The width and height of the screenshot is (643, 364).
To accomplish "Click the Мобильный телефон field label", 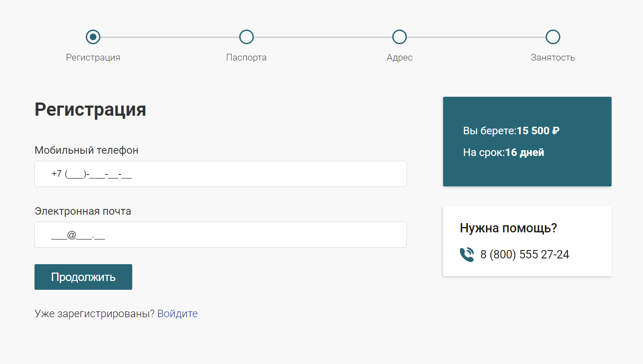I will pyautogui.click(x=86, y=150).
